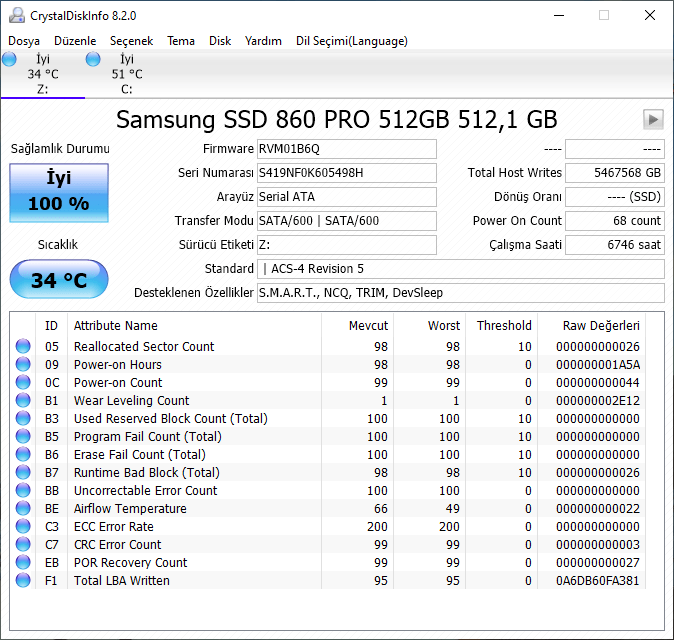Switch to the C: disk tab

pos(126,75)
